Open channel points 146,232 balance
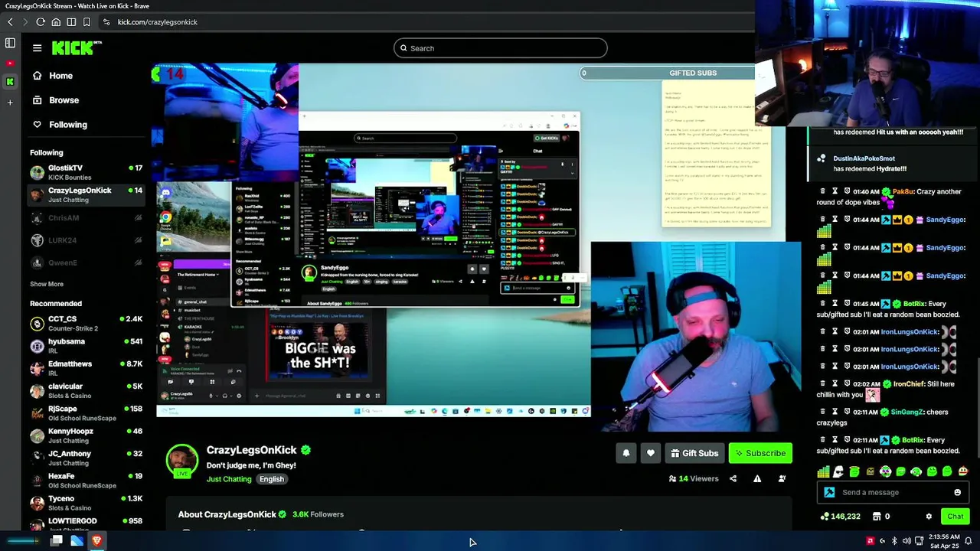The image size is (980, 551). coord(840,517)
